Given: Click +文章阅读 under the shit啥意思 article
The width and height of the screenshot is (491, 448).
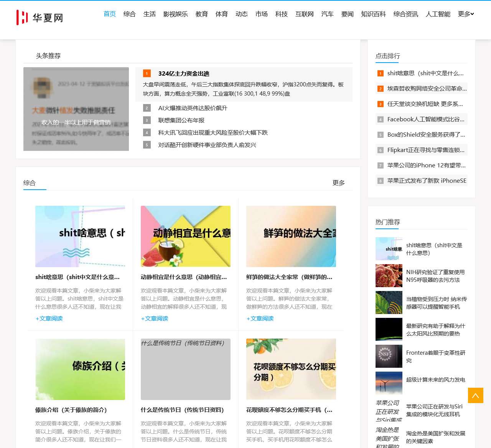Looking at the screenshot, I should [x=49, y=318].
